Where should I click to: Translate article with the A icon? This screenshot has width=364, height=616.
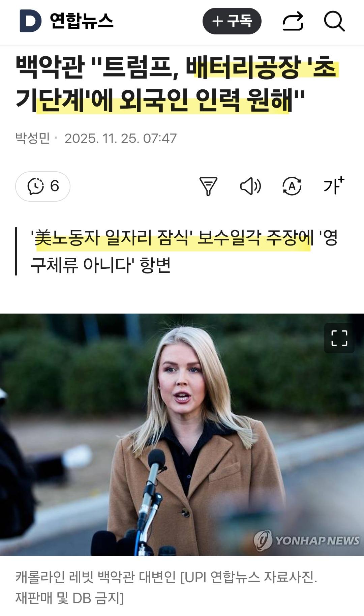292,186
